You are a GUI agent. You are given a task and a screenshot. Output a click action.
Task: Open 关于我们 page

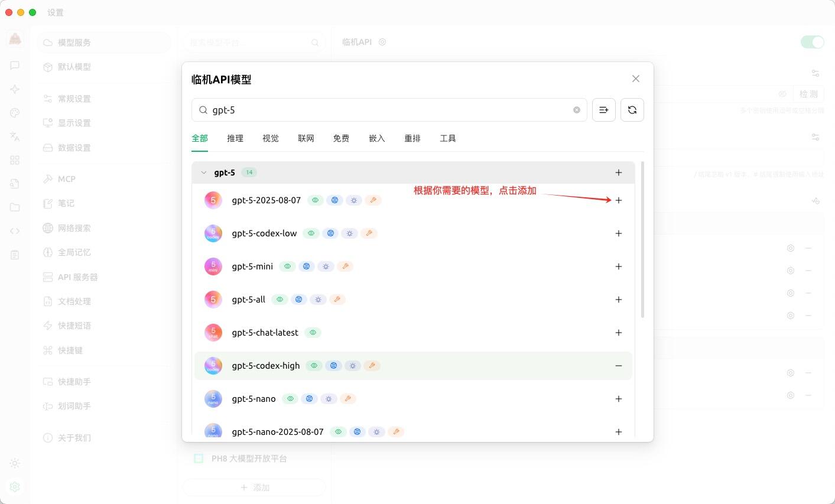(104, 438)
